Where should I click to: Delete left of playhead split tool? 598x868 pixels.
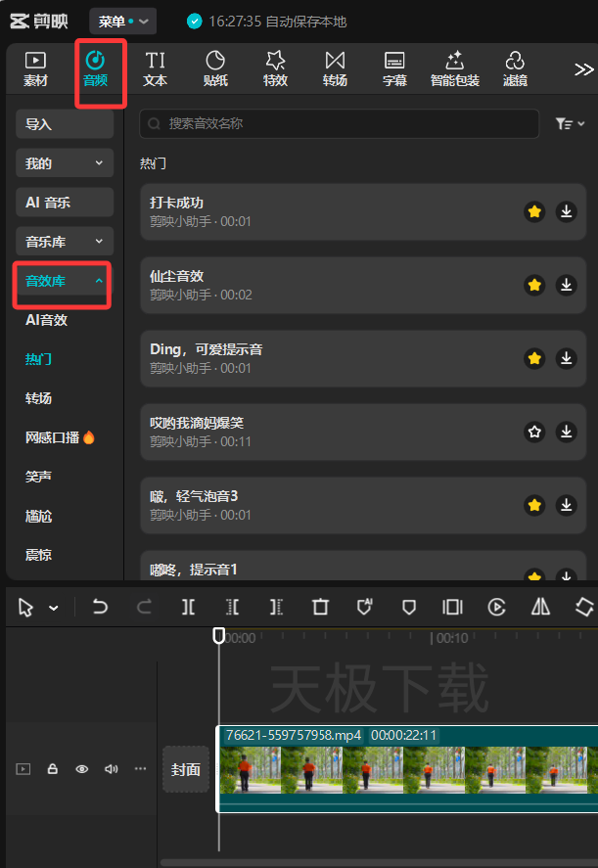coord(233,608)
